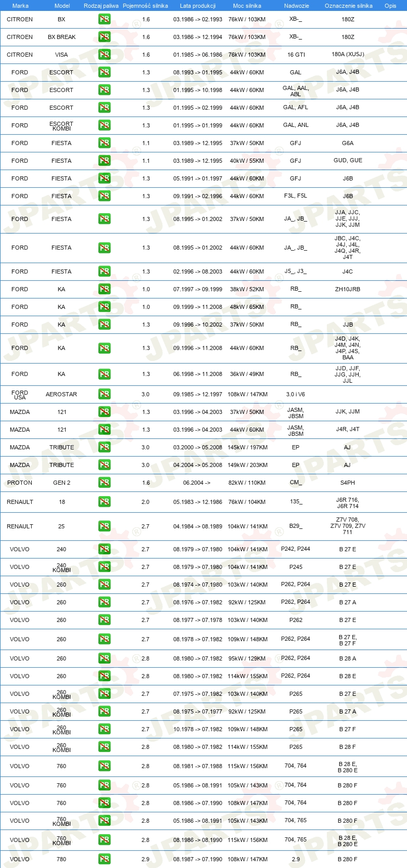The image size is (407, 868).
Task: Click fuel icon in FIESTA F3L, F5L row
Action: [x=104, y=196]
